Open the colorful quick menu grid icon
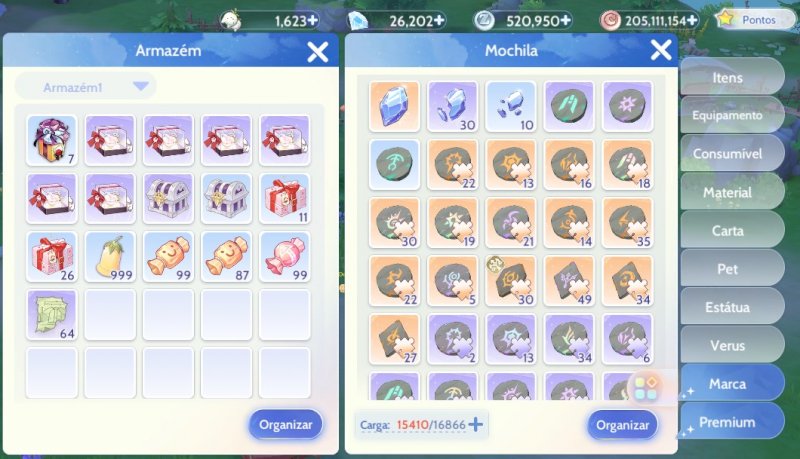This screenshot has height=459, width=800. click(x=646, y=389)
